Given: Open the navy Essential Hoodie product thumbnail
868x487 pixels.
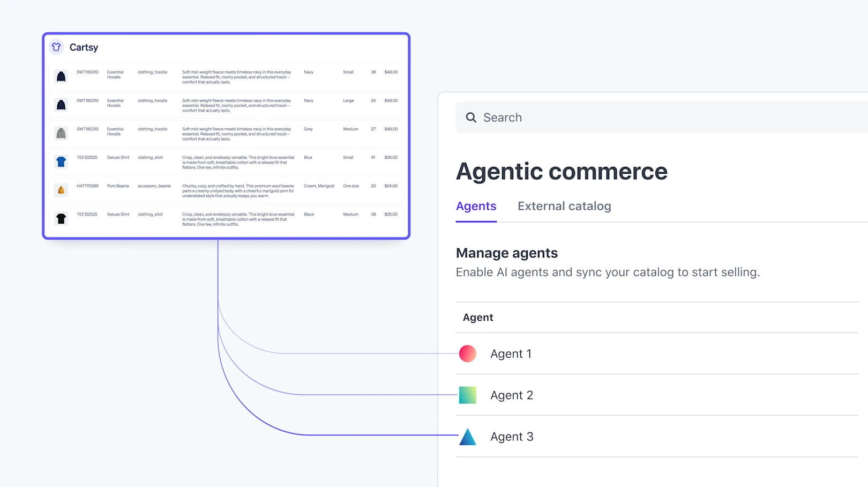Looking at the screenshot, I should point(61,76).
